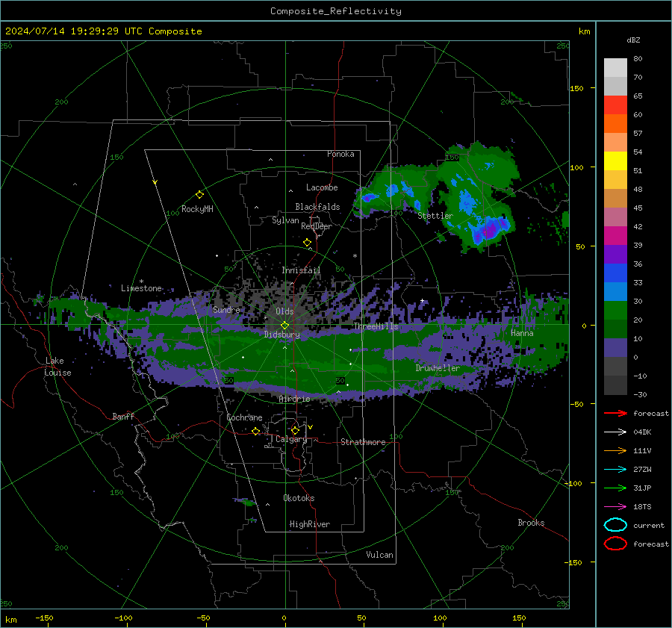Select the 80 dBZ light gray swatch
This screenshot has height=628, width=672.
point(615,68)
